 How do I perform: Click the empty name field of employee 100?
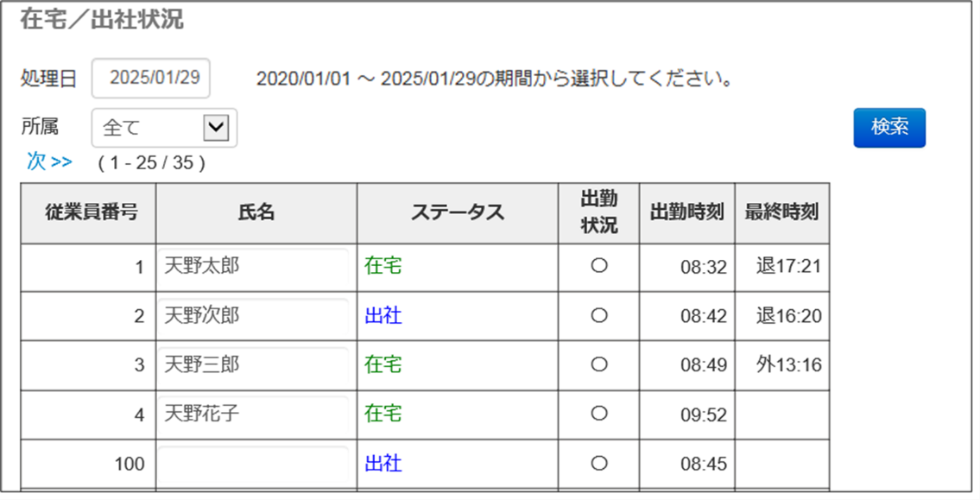pos(255,464)
